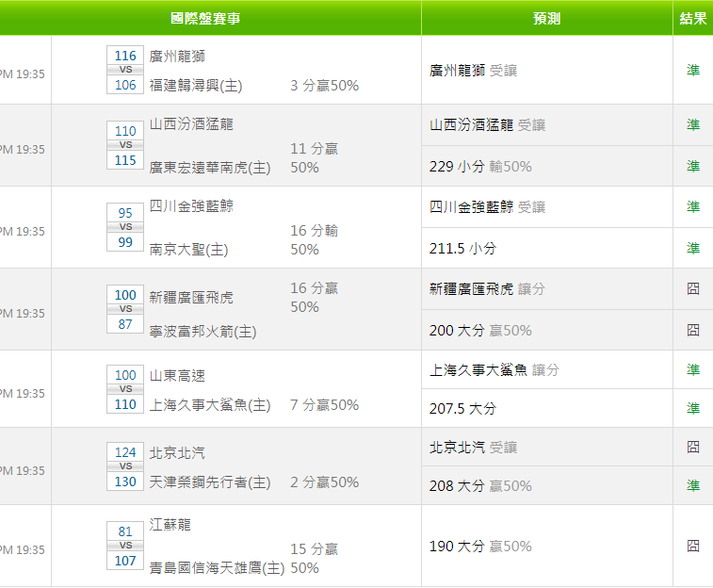Select team 天津榮鋼先行者(主)
This screenshot has height=588, width=713.
(x=210, y=482)
